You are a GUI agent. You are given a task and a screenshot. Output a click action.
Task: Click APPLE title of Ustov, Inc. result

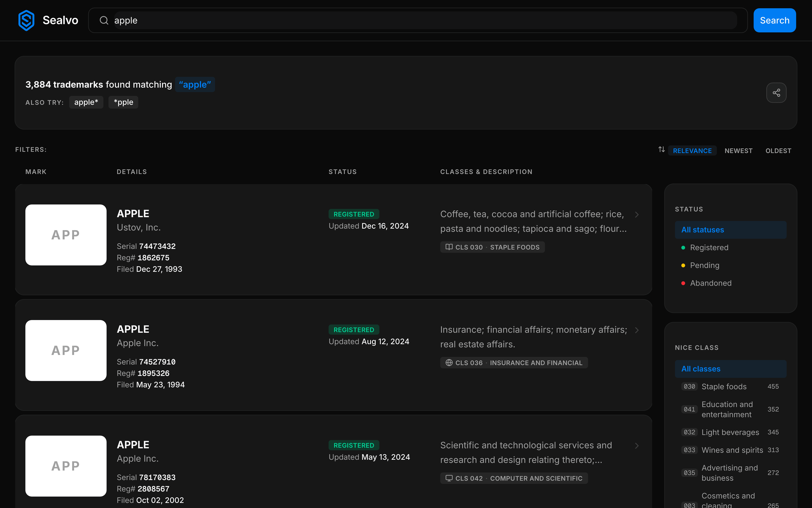[x=133, y=213]
